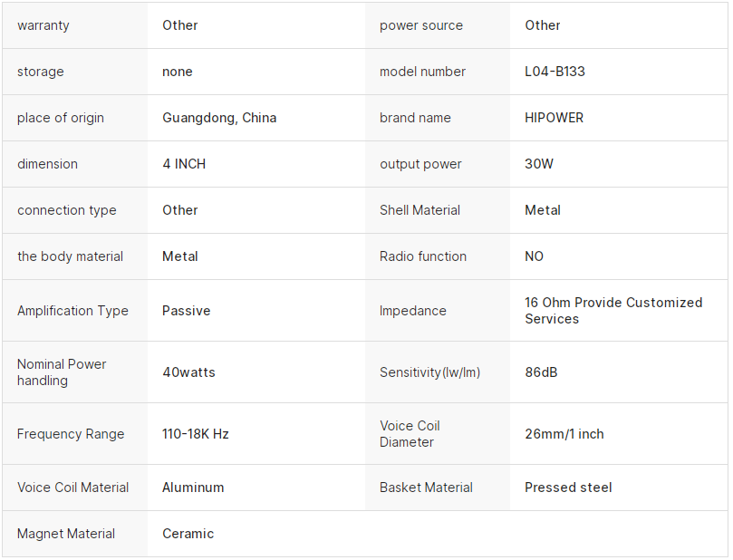Select the Voice Coil Diameter value 26mm/1 inch

(564, 434)
